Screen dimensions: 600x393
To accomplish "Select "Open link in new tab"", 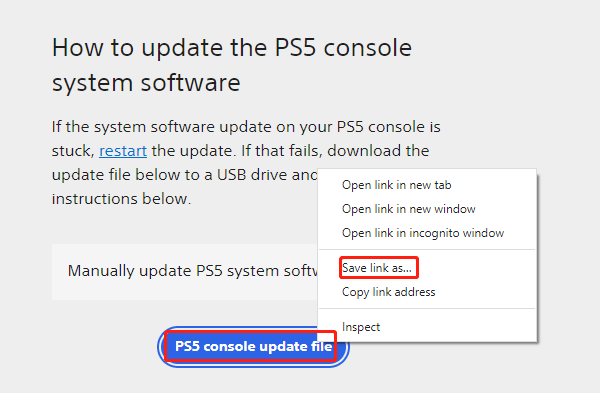I will coord(396,185).
